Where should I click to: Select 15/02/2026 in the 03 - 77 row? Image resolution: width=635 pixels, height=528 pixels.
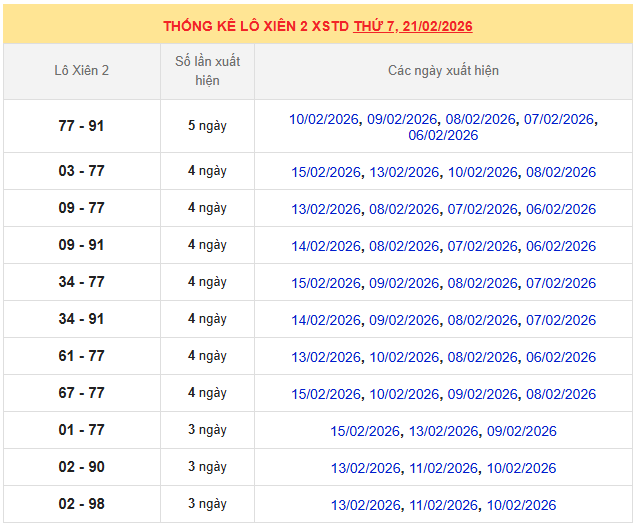click(326, 172)
